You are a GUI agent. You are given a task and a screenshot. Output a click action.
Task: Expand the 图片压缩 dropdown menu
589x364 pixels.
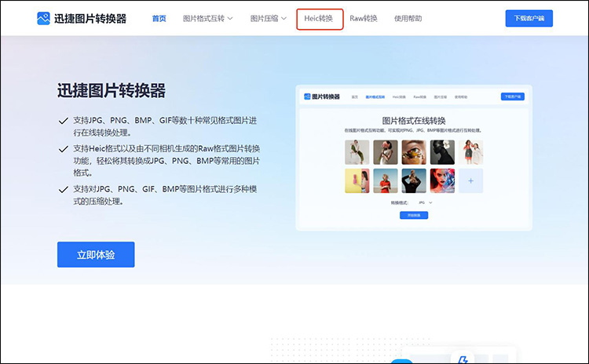[x=269, y=18]
